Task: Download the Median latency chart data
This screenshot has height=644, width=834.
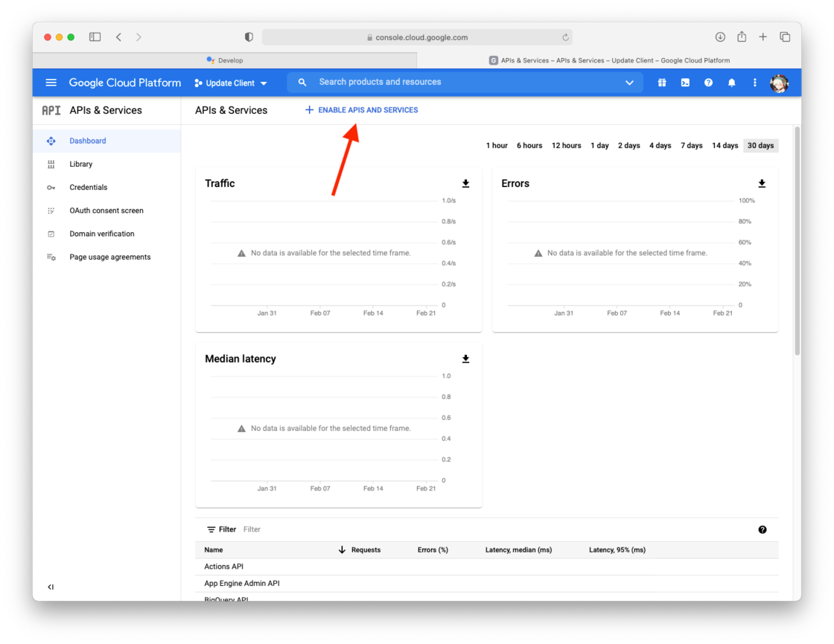Action: pos(465,359)
